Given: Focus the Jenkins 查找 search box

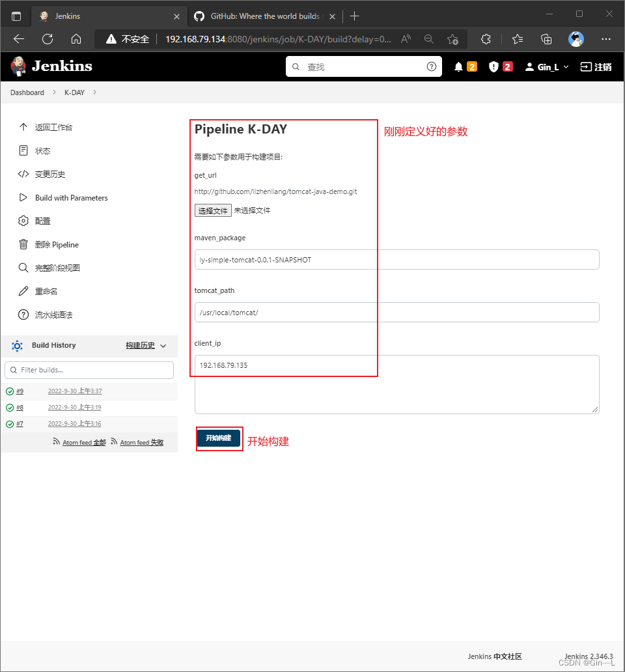Looking at the screenshot, I should tap(364, 66).
